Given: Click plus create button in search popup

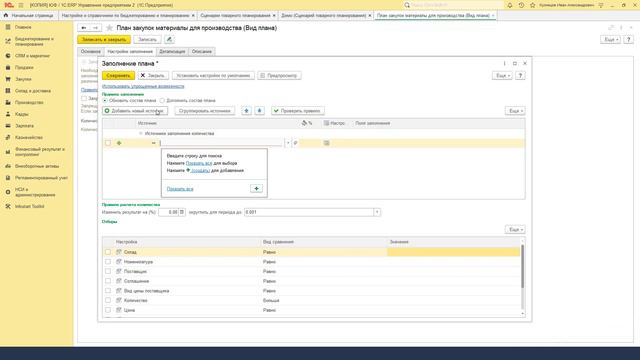Looking at the screenshot, I should pos(256,189).
